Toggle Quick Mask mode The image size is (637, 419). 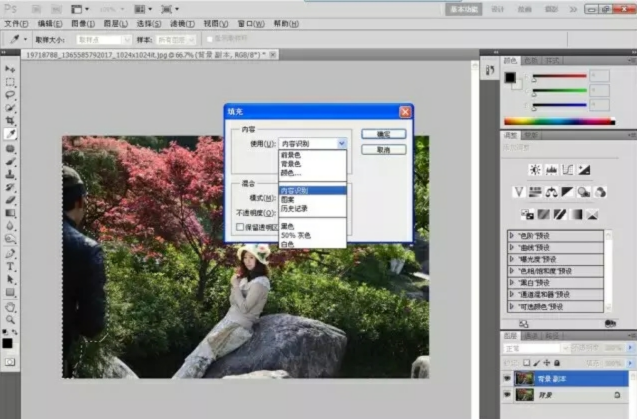10,362
